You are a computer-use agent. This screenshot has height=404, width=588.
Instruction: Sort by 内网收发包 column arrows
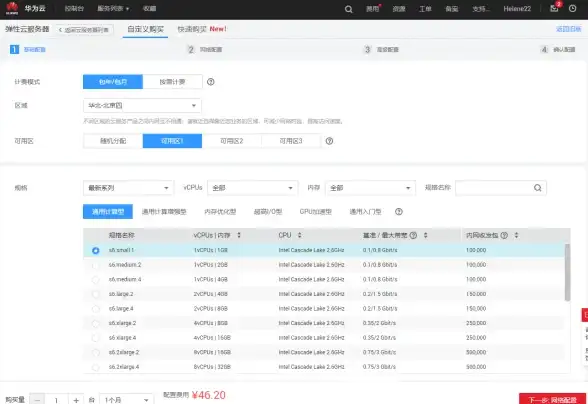(516, 235)
